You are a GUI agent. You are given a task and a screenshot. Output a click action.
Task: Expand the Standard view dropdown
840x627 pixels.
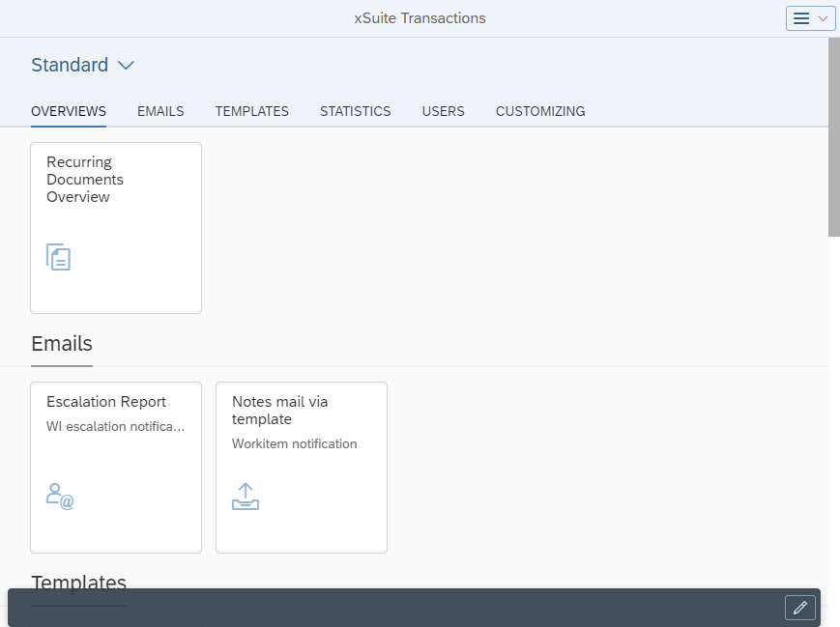[x=126, y=65]
